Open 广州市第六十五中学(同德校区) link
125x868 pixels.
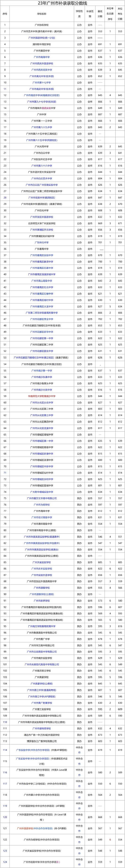pos(42,140)
